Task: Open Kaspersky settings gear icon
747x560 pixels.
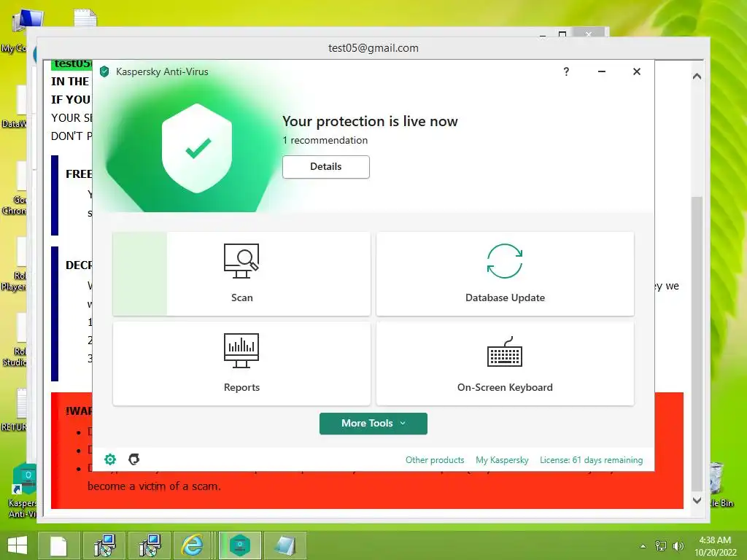Action: (x=110, y=459)
